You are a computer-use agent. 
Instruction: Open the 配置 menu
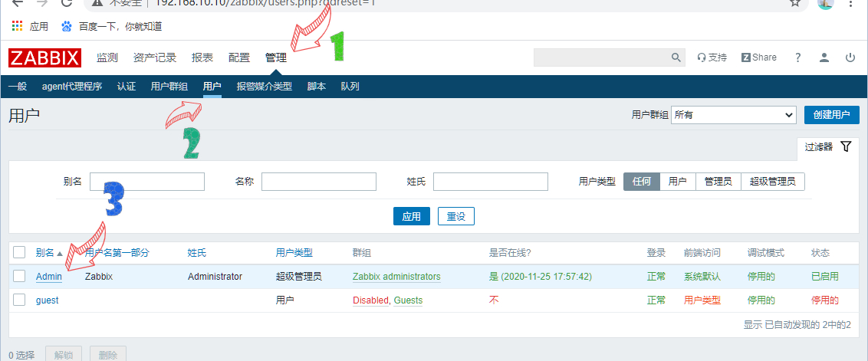[x=238, y=57]
